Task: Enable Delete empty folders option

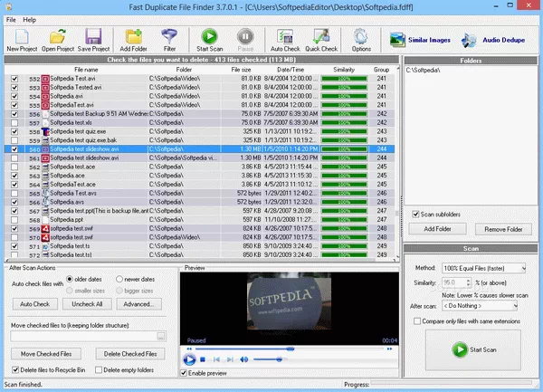Action: tap(99, 370)
